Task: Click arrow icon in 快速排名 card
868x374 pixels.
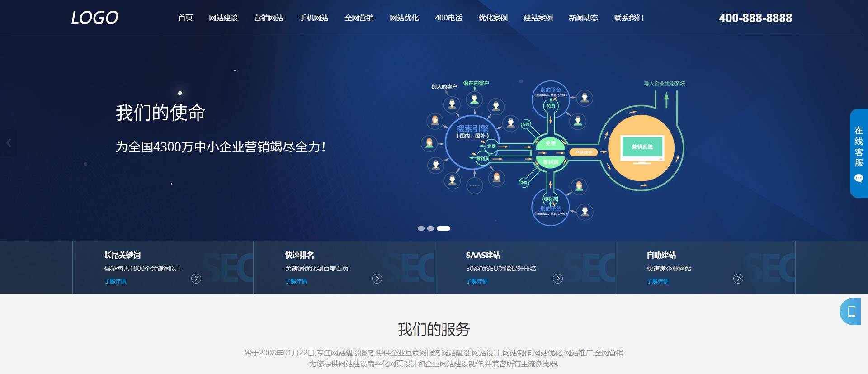Action: tap(377, 279)
